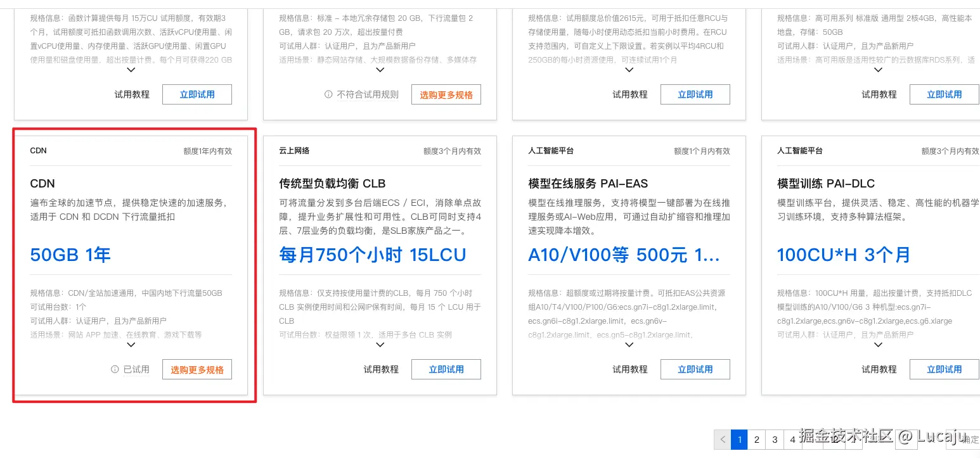Viewport: 980px width, 458px height.
Task: Click the info icon beside 已试用
Action: coord(115,369)
